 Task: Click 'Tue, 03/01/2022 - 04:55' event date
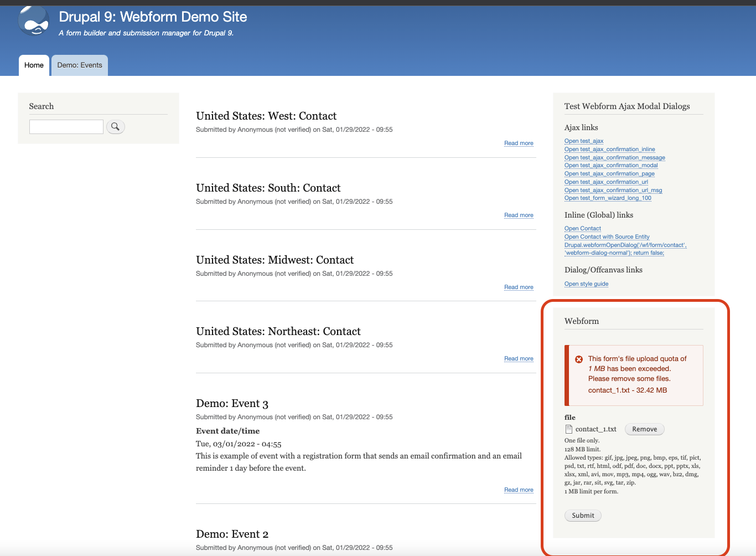239,444
